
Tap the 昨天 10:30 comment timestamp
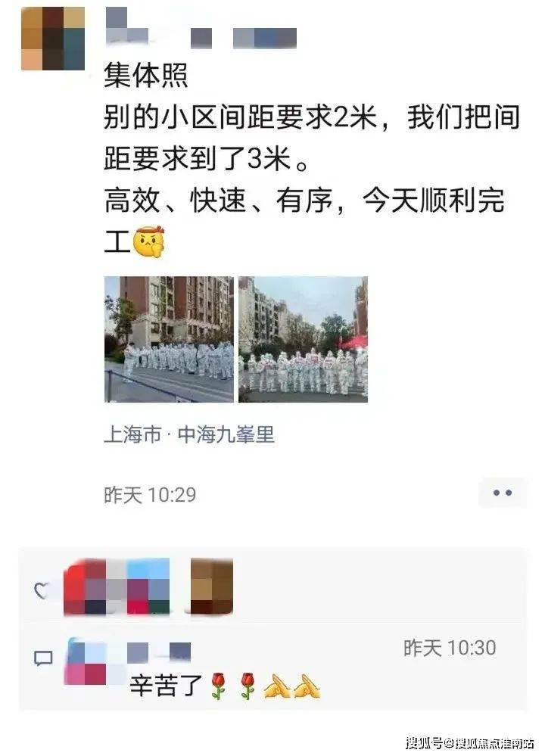click(x=450, y=648)
